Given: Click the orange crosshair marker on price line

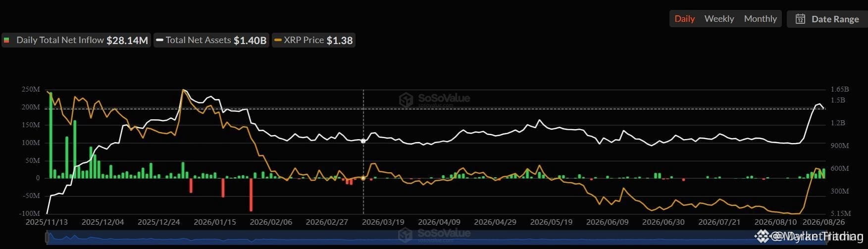Looking at the screenshot, I should tap(363, 178).
